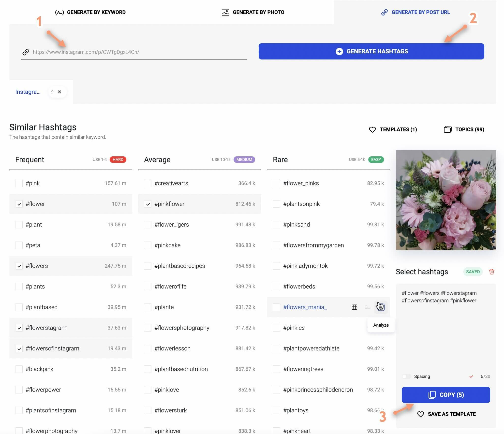Screen dimensions: 504x434
Task: Click Save as Template
Action: pyautogui.click(x=446, y=414)
